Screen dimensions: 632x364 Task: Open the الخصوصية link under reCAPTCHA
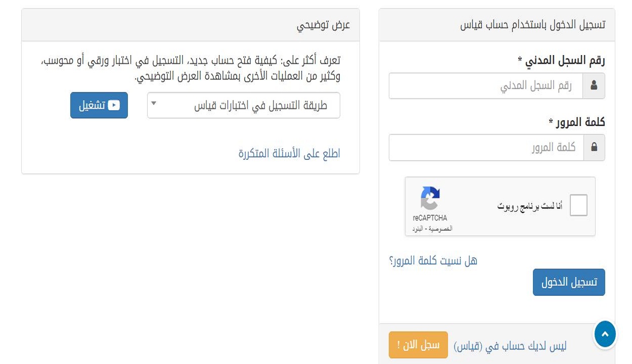click(441, 229)
